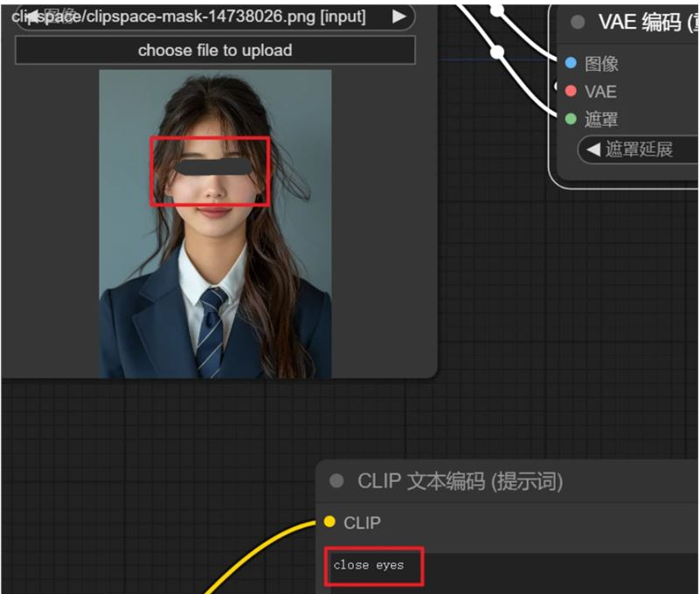
Task: Select next image with right arrow
Action: 399,17
